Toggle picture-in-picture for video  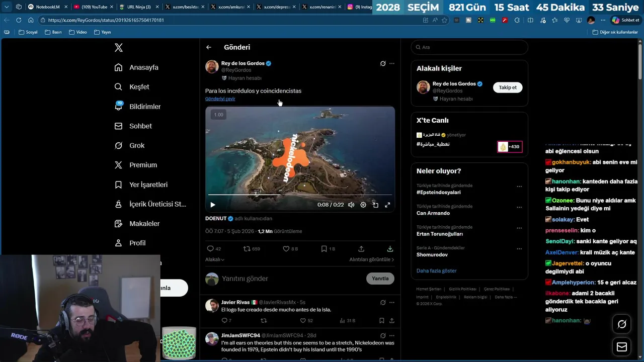[x=375, y=205]
